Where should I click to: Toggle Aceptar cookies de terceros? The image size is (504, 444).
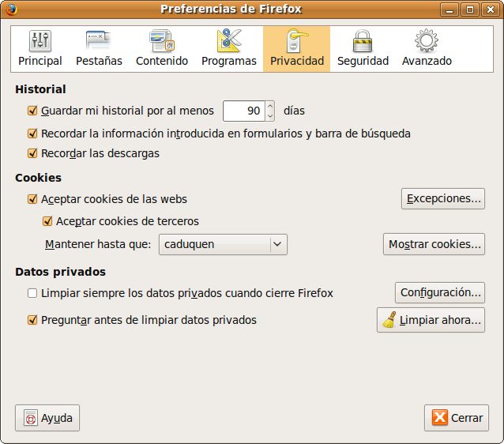(47, 221)
